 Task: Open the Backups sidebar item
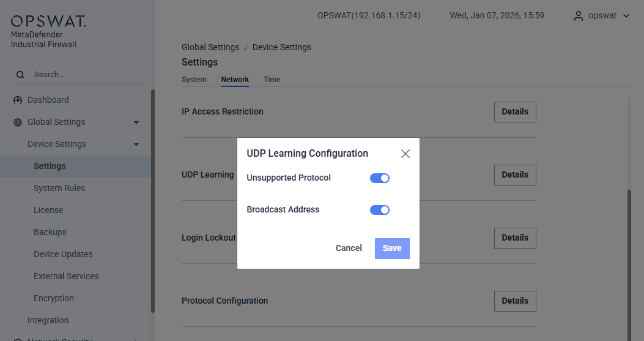click(x=50, y=232)
